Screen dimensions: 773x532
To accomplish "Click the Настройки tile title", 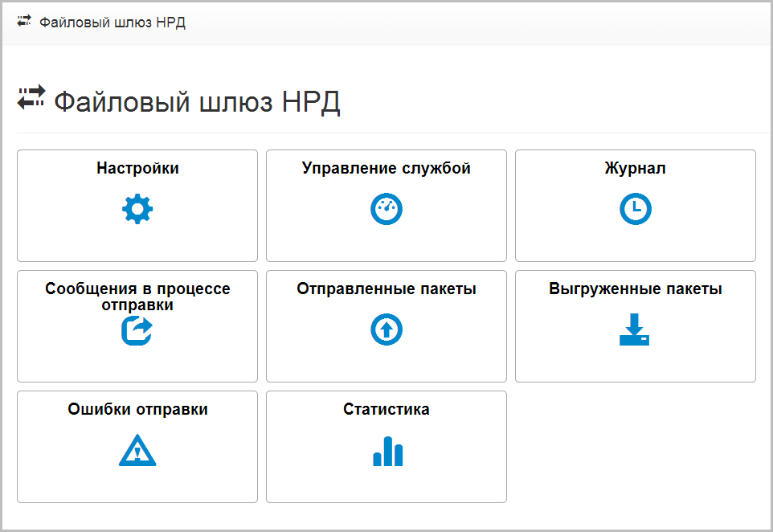I will click(x=137, y=168).
